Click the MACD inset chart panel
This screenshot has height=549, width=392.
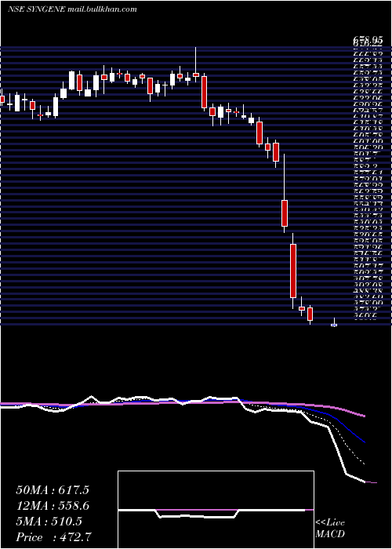216,510
